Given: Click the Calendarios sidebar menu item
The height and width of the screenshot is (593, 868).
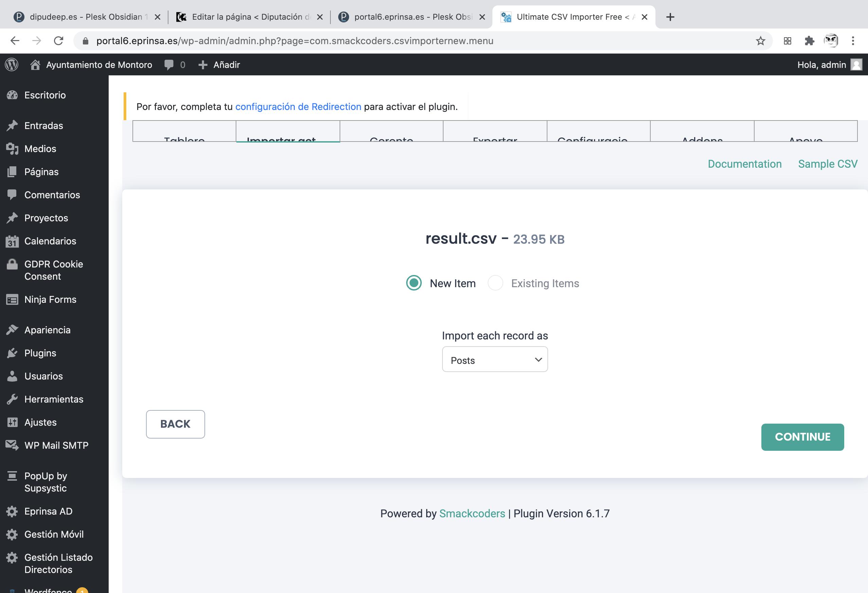Looking at the screenshot, I should coord(50,241).
